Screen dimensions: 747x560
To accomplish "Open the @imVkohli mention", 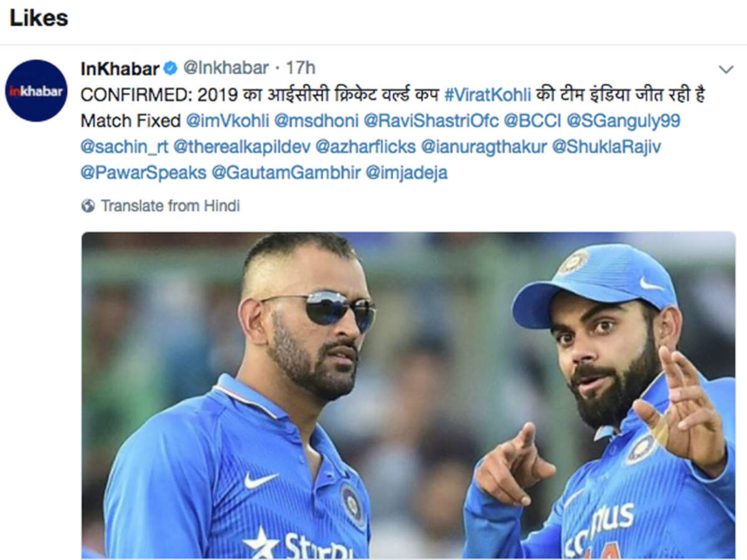I will [230, 120].
